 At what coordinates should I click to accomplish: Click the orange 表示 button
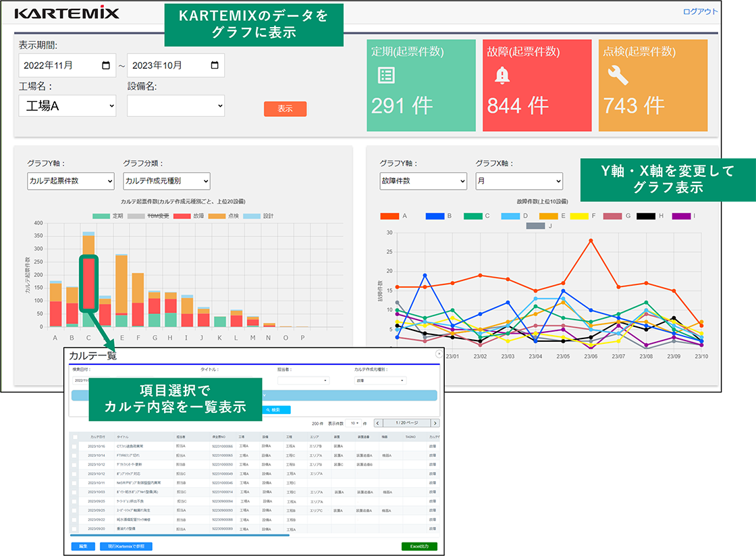point(285,109)
